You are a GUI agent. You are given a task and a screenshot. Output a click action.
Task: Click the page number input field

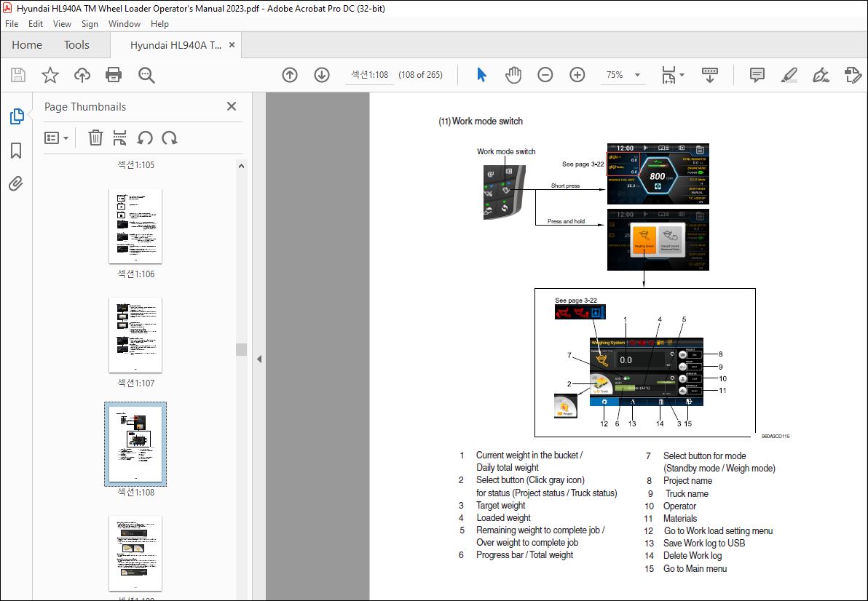pos(369,75)
